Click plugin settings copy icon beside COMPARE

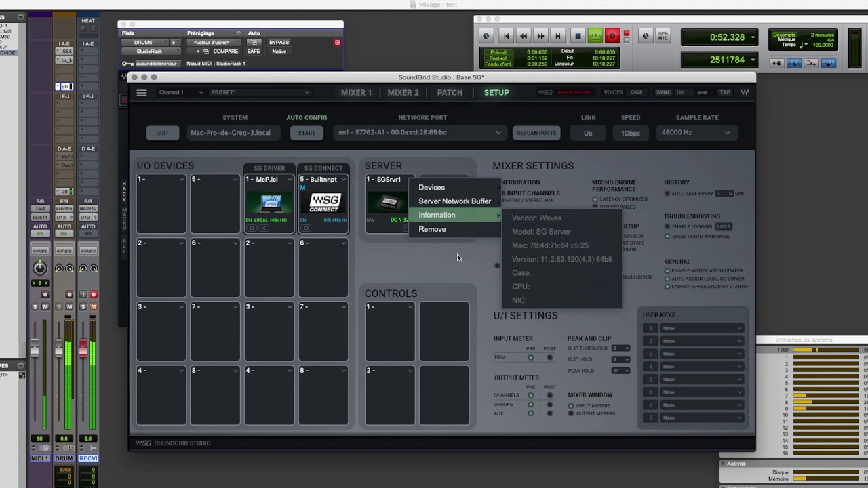(x=206, y=51)
